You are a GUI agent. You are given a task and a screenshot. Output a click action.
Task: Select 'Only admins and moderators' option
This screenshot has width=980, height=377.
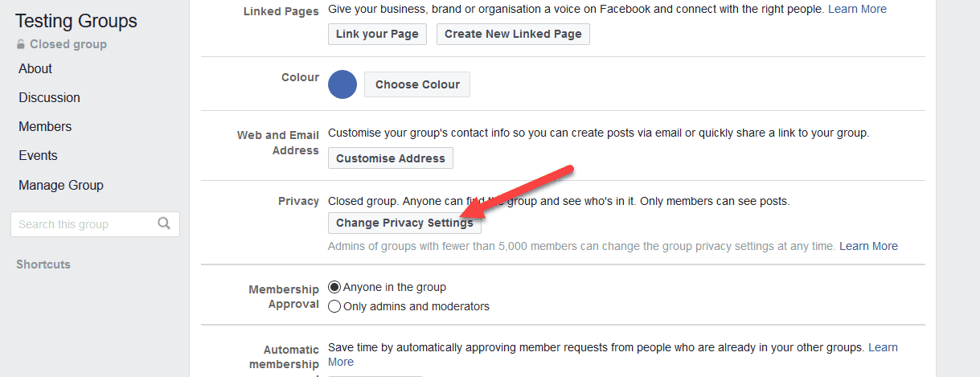pos(335,306)
